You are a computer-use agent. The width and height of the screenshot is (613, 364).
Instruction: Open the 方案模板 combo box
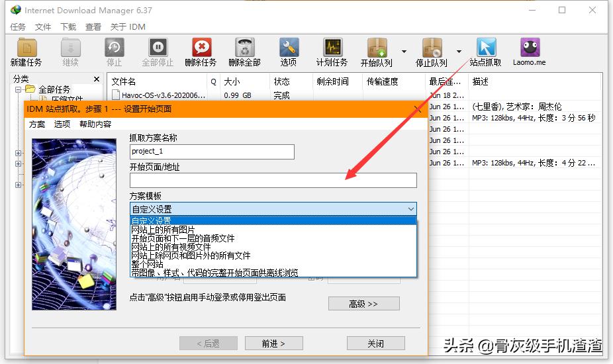coord(273,209)
